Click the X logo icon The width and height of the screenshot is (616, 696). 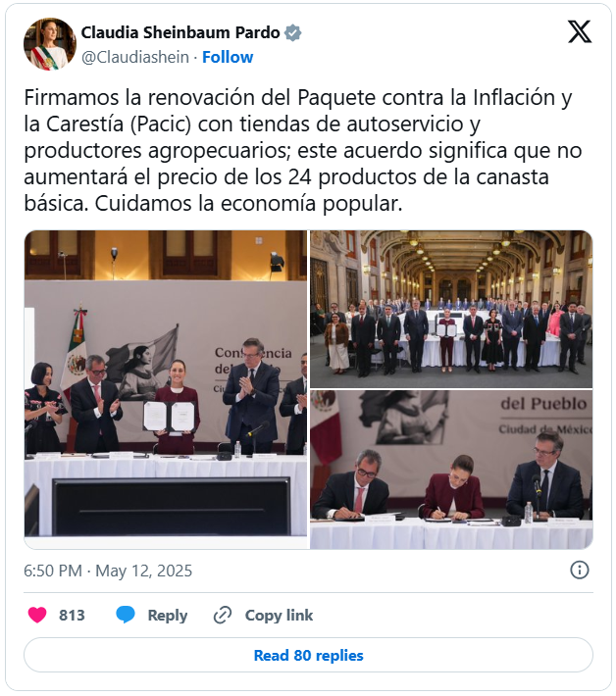click(x=580, y=32)
